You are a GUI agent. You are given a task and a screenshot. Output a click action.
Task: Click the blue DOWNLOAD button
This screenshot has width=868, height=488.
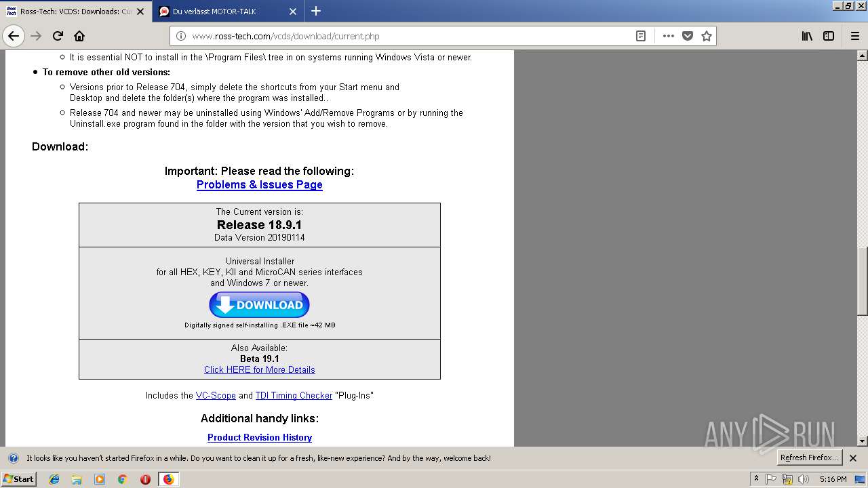(259, 305)
